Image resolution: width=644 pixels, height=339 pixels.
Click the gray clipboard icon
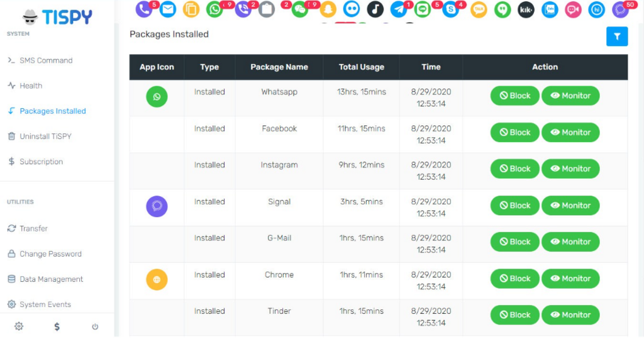coord(267,9)
